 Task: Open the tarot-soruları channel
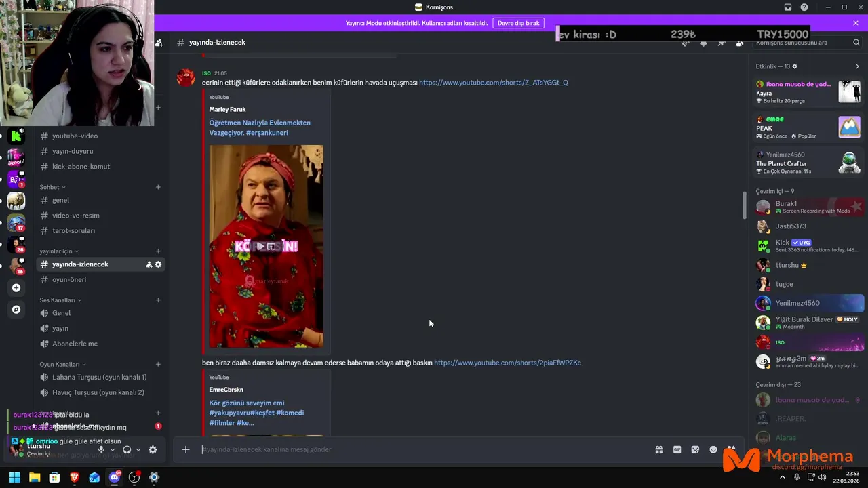pyautogui.click(x=100, y=231)
